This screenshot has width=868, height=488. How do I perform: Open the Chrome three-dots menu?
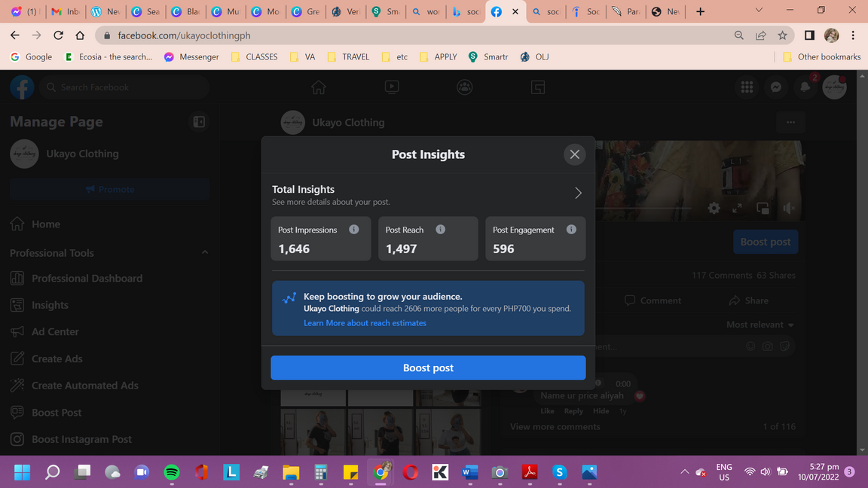853,35
